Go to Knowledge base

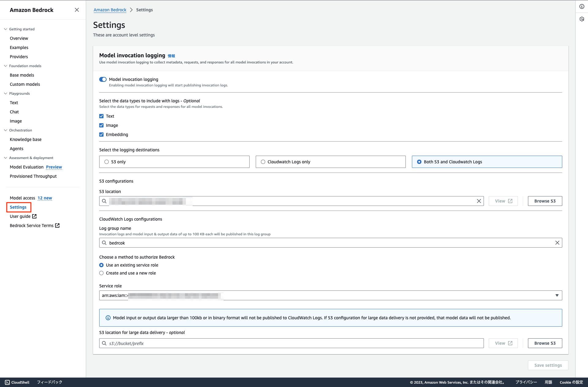click(26, 139)
